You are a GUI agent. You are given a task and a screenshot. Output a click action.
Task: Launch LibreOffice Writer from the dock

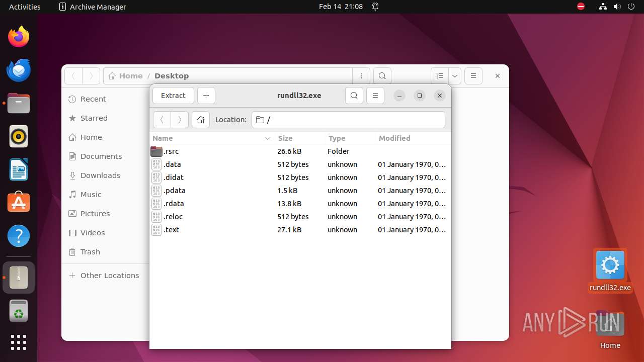click(x=19, y=169)
